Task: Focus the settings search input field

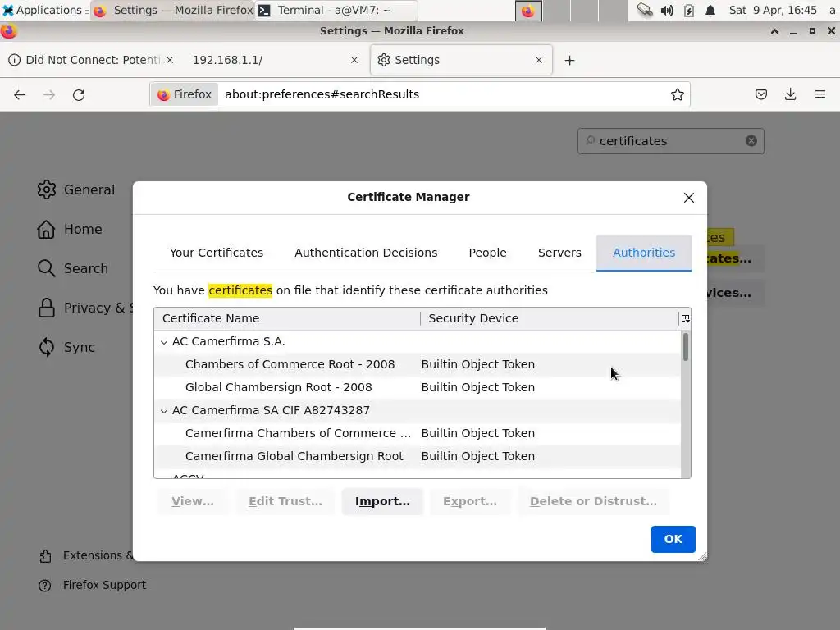Action: tap(669, 141)
